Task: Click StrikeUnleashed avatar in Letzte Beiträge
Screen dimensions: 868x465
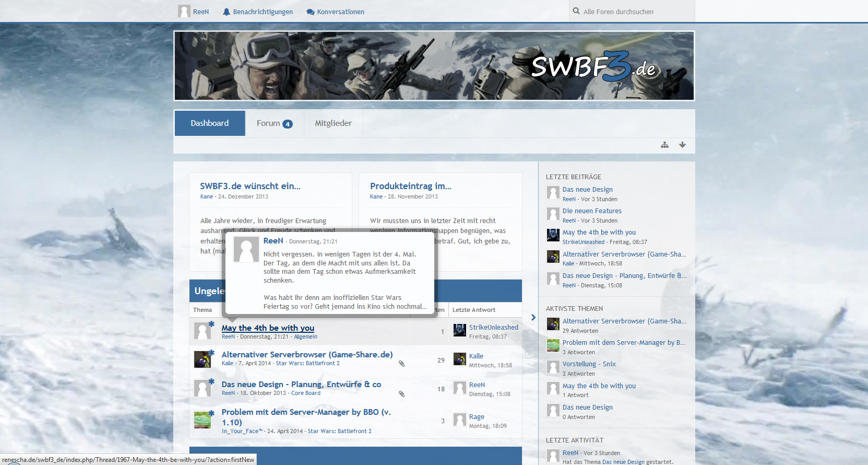Action: tap(553, 235)
